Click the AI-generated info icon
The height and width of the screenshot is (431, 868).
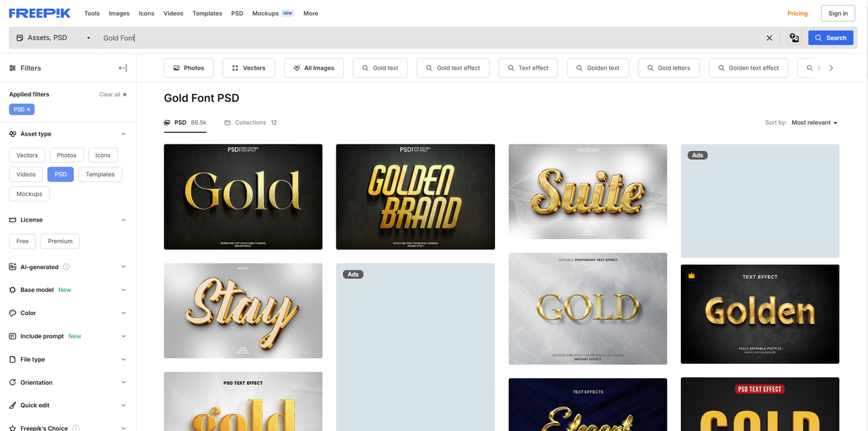point(66,267)
